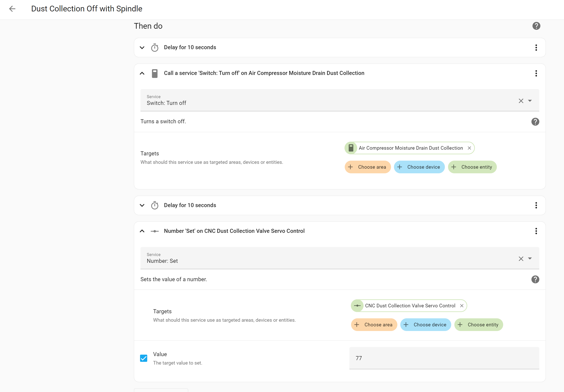
Task: Click the Number: Set service field
Action: click(x=340, y=258)
